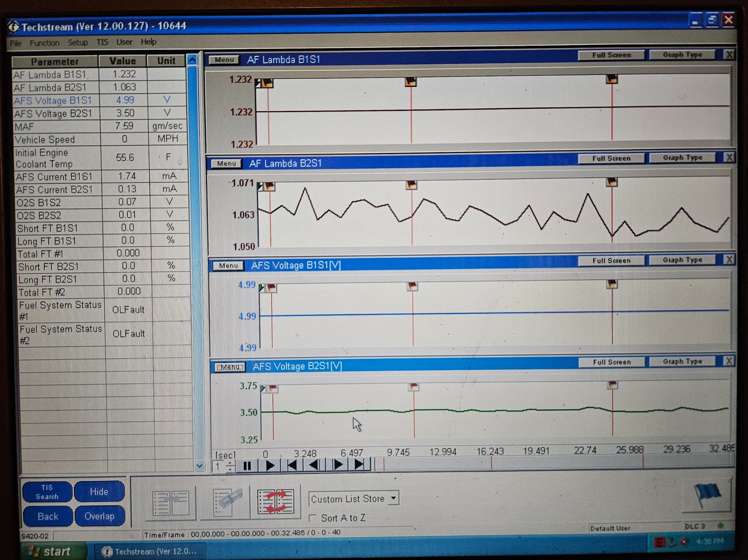The image size is (748, 560).
Task: Close the AF Lambda B2S1 graph
Action: (729, 157)
